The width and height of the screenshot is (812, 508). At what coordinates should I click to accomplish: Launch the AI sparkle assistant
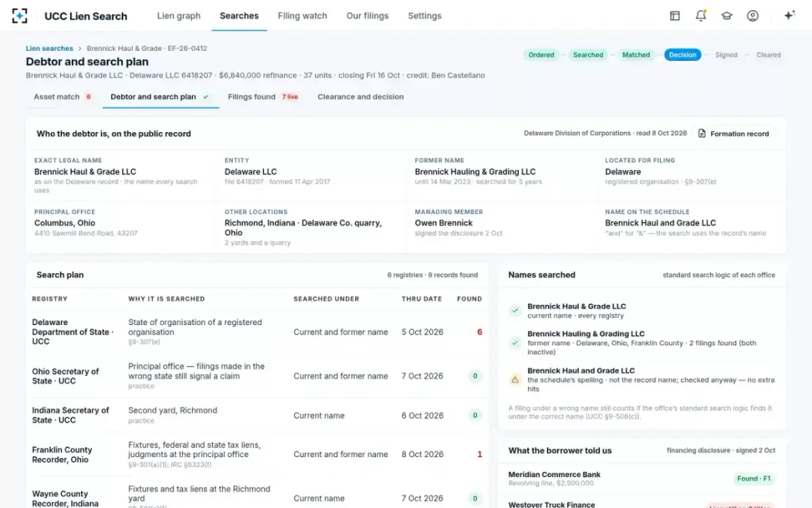pos(789,16)
